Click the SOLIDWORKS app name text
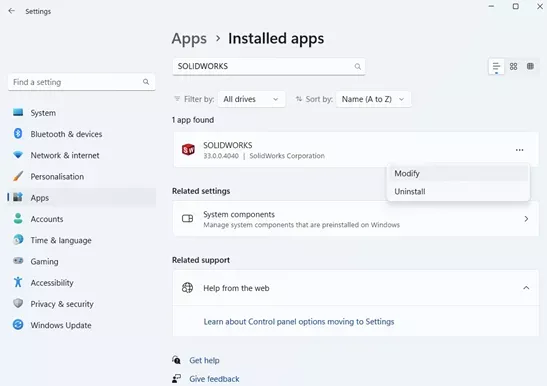The width and height of the screenshot is (547, 386). tap(228, 145)
